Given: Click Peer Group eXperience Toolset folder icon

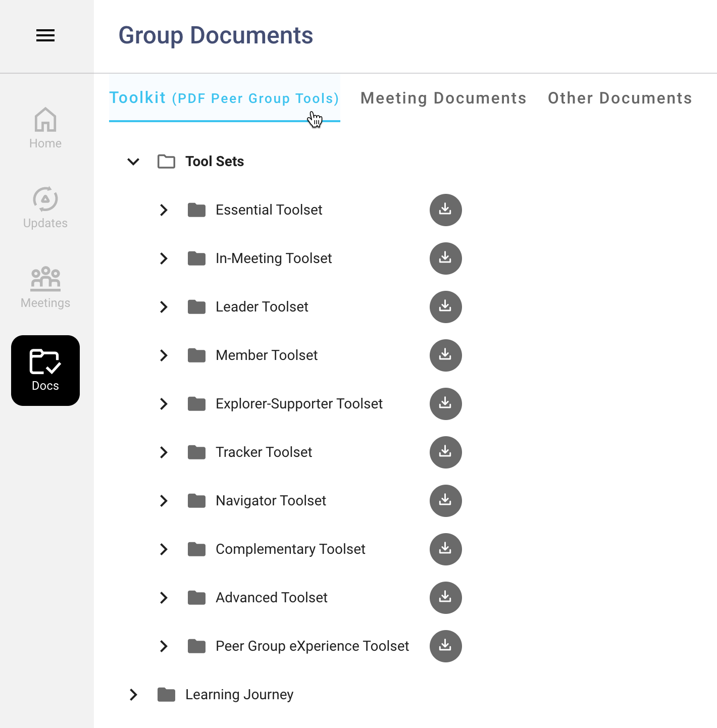Looking at the screenshot, I should coord(196,646).
